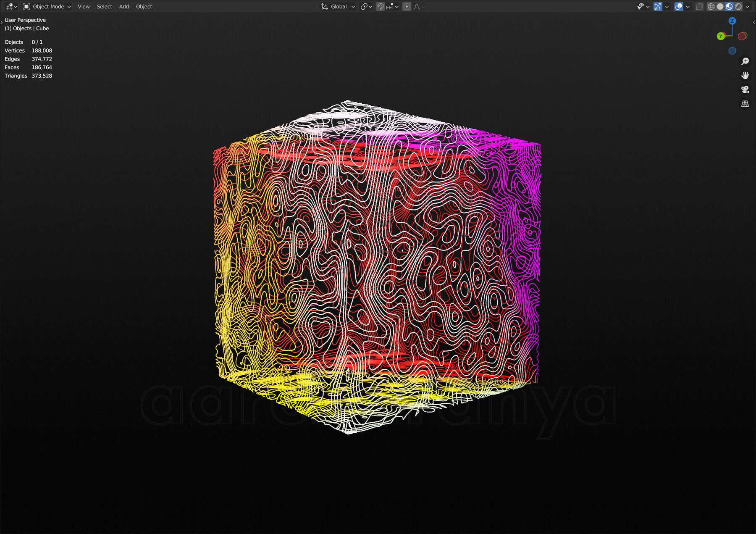Expand the Transform Orientation Global dropdown
This screenshot has height=534, width=756.
337,6
